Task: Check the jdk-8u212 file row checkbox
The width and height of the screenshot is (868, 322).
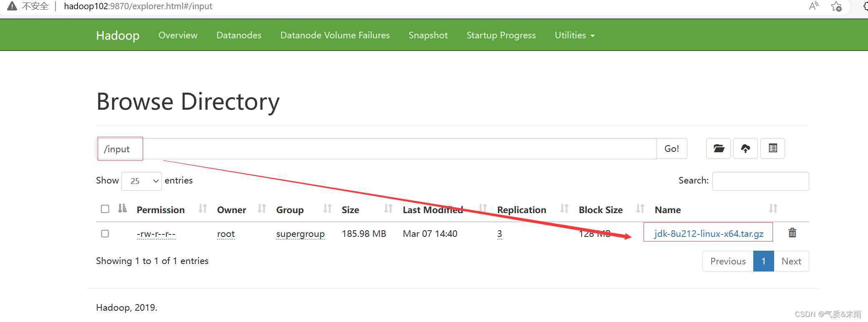Action: 105,234
